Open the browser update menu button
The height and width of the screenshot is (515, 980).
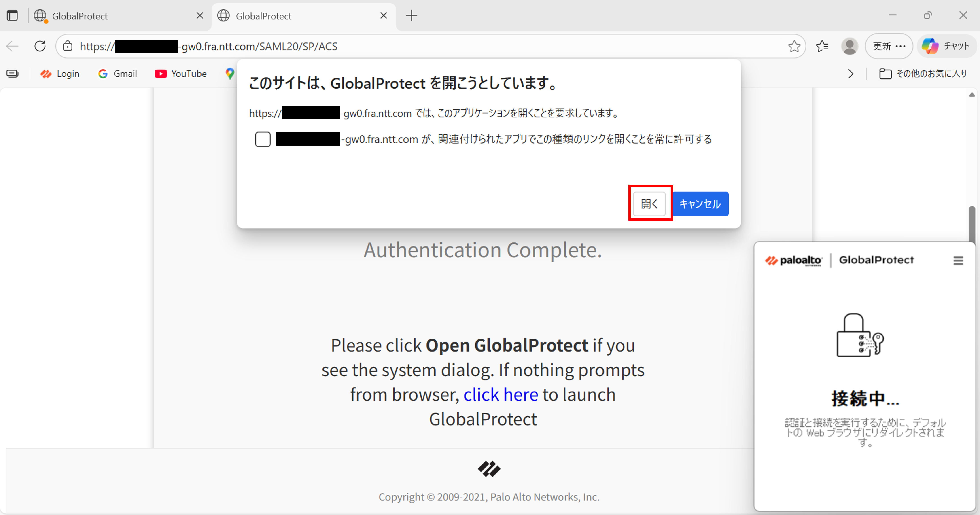pyautogui.click(x=889, y=46)
